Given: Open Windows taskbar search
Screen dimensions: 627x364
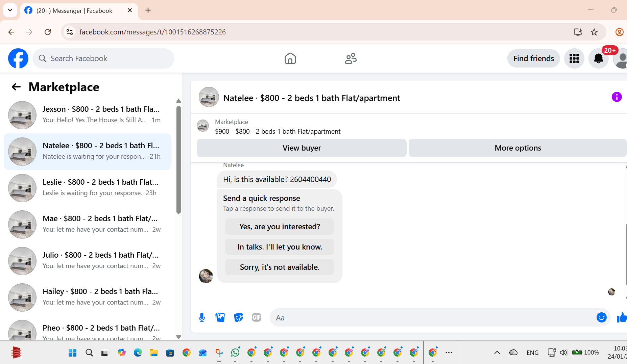Looking at the screenshot, I should [89, 353].
